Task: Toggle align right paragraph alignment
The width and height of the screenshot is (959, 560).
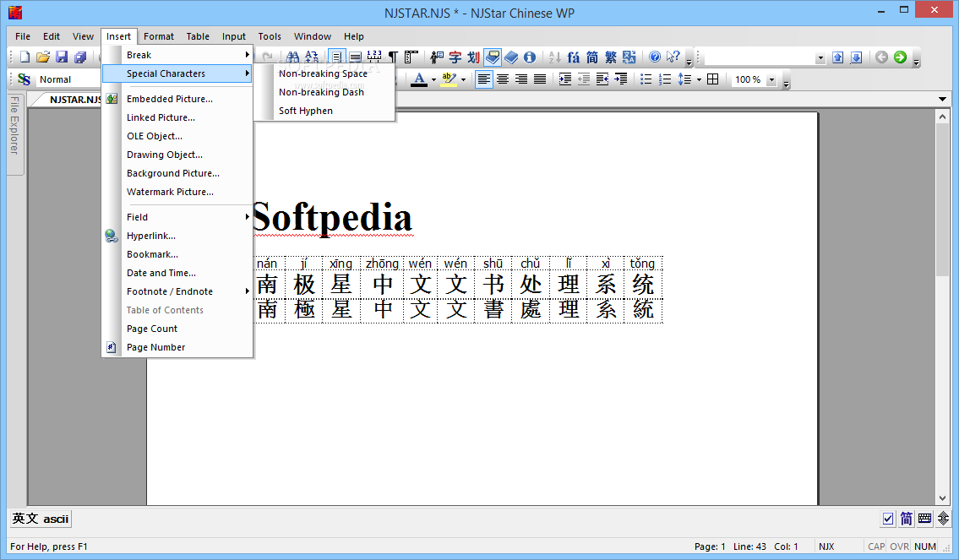Action: pyautogui.click(x=521, y=79)
